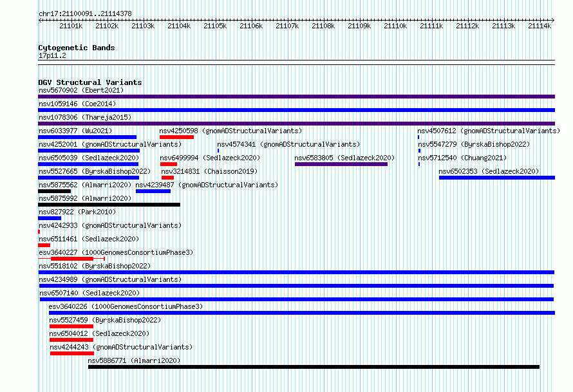Click the blue bar under nsv5518102
The image size is (573, 392).
pyautogui.click(x=296, y=272)
